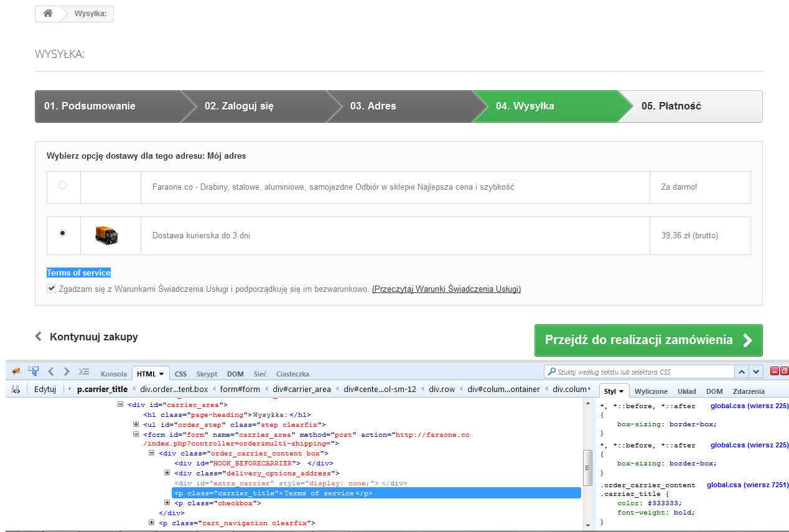Click the red Firebug detach window button
Image resolution: width=789 pixels, height=532 pixels.
pyautogui.click(x=784, y=371)
